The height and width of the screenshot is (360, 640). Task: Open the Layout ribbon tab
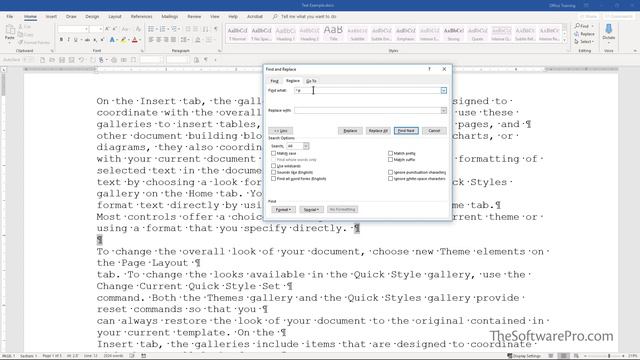115,17
